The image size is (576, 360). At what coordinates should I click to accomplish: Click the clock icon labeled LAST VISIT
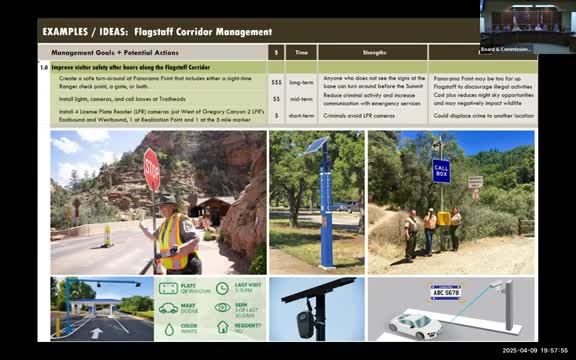tap(222, 288)
